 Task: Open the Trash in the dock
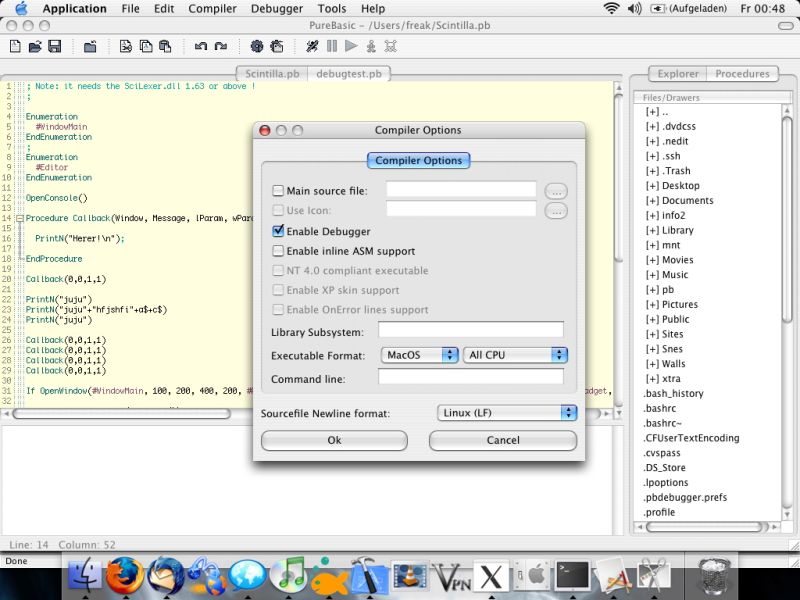coord(714,577)
